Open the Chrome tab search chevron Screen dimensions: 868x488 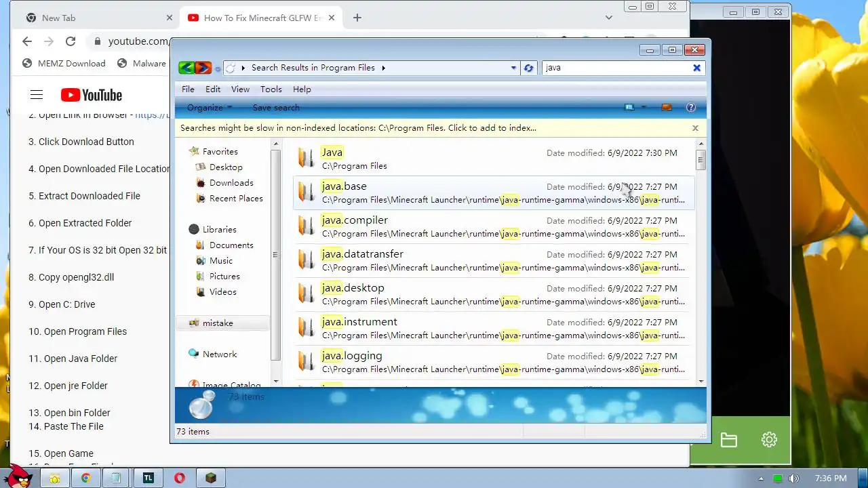tap(609, 18)
